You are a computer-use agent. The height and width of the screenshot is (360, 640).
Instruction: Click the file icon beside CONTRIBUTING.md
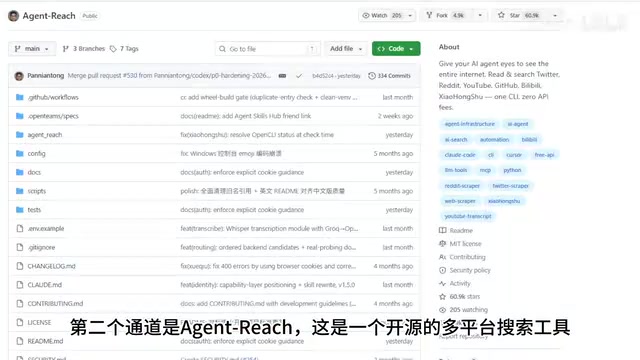pos(20,304)
